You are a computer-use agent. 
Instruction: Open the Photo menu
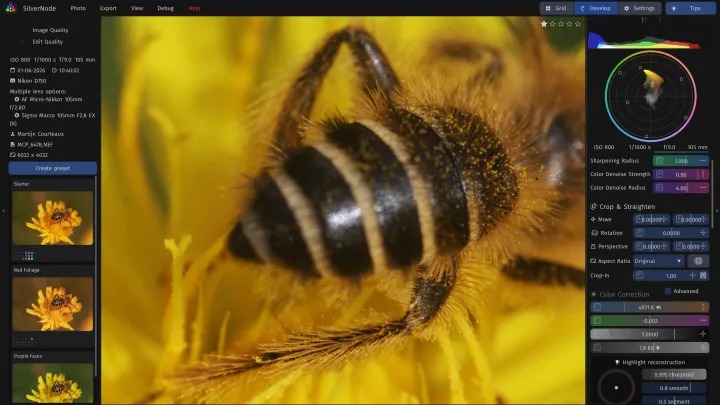(78, 8)
